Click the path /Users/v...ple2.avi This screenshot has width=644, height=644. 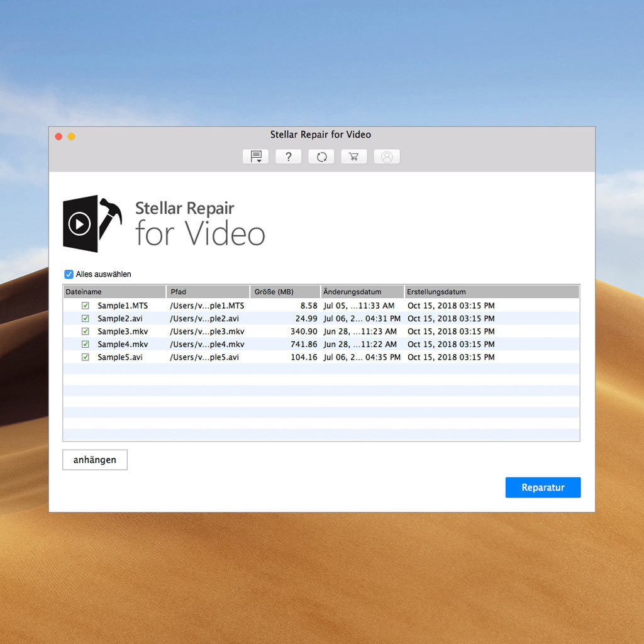coord(204,318)
